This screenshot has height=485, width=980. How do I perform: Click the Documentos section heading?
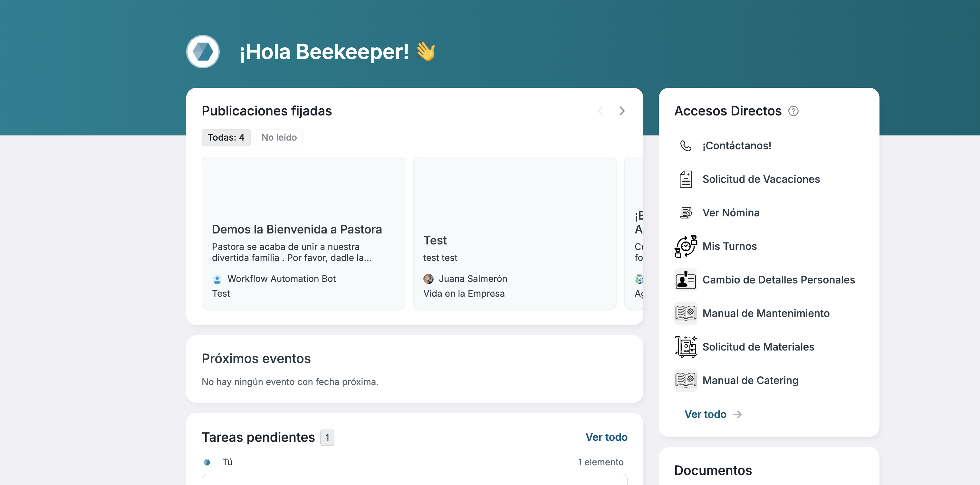coord(713,470)
